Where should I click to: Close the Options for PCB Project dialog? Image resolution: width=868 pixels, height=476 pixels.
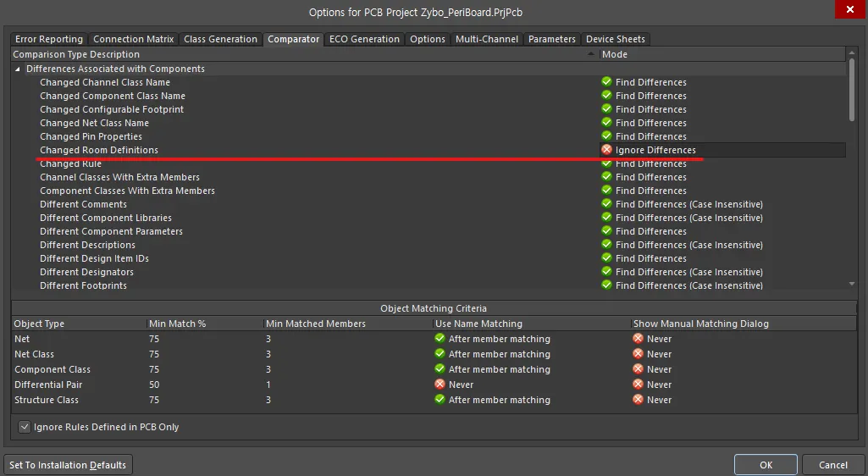849,9
